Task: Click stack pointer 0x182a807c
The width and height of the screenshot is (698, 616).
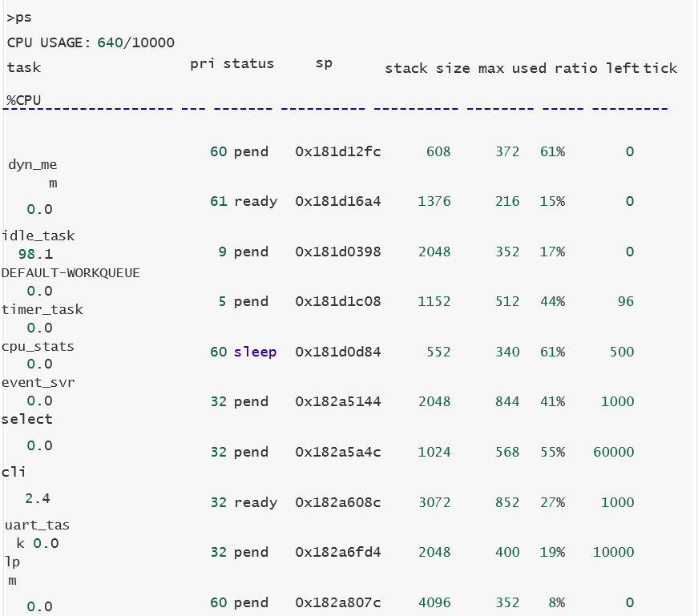Action: pyautogui.click(x=338, y=602)
